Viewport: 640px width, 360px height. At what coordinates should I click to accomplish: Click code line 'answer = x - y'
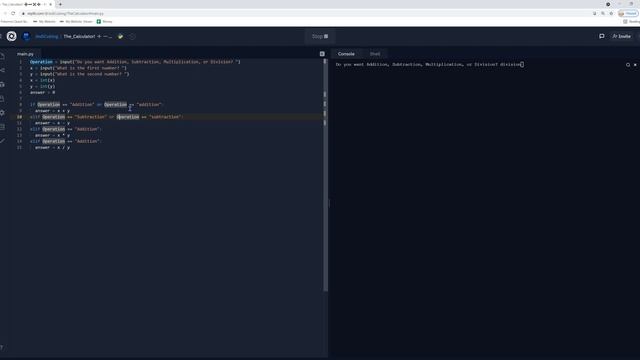pos(52,123)
